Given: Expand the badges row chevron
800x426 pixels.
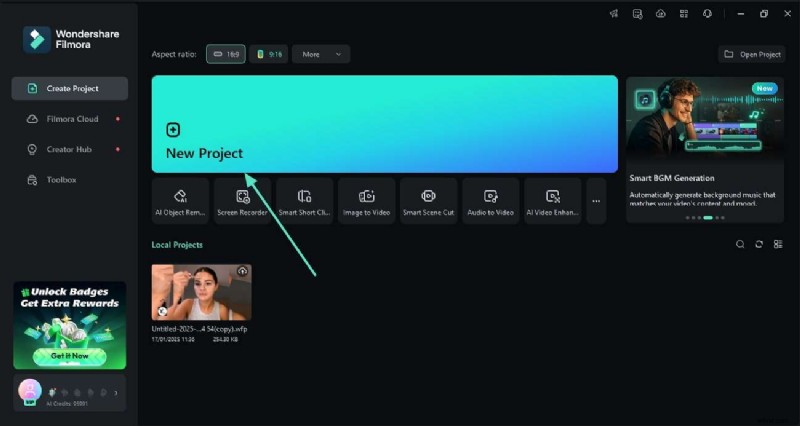Looking at the screenshot, I should (116, 393).
